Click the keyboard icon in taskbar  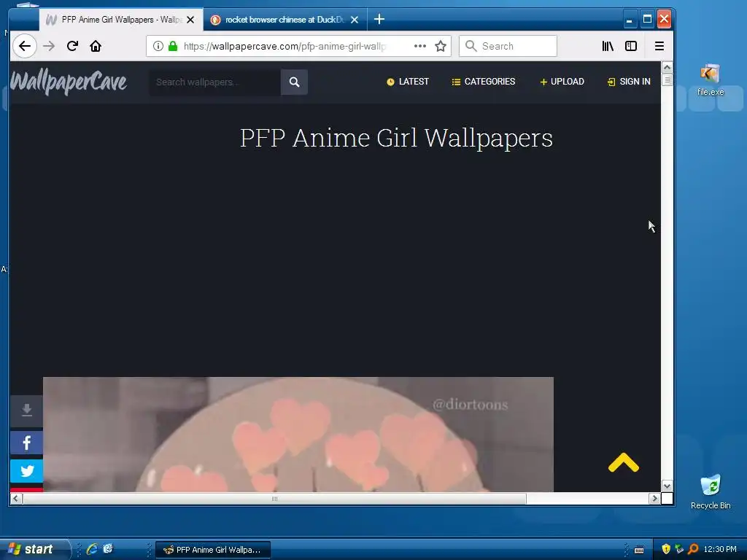coord(639,550)
